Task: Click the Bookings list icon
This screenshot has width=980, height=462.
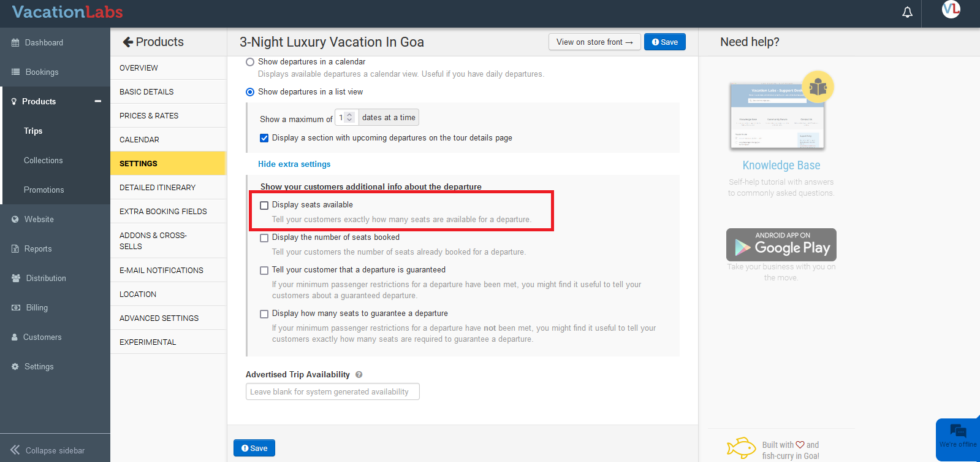Action: (16, 72)
